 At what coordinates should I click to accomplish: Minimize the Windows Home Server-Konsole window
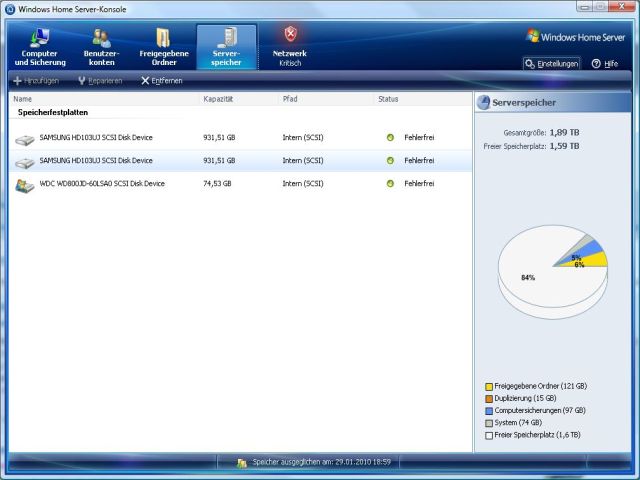(584, 7)
